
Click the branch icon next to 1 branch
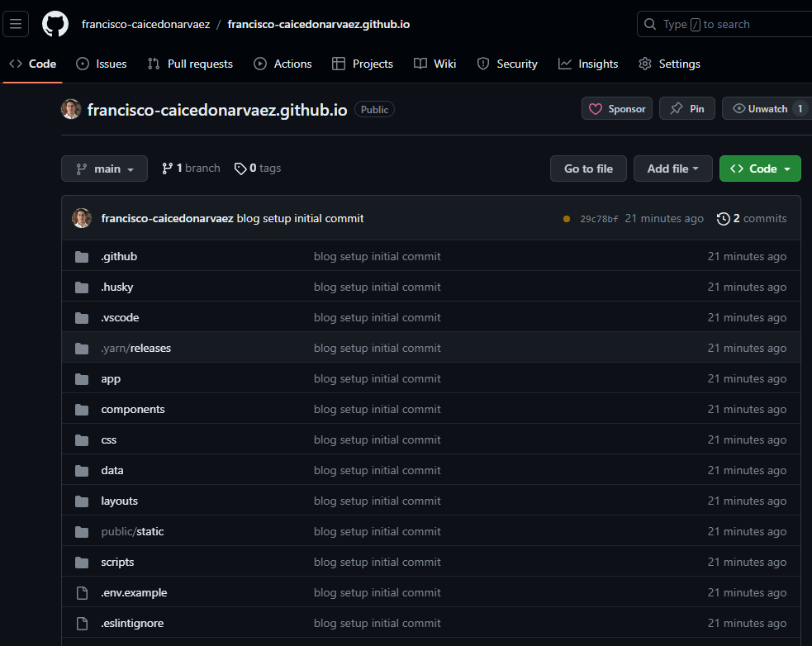click(x=167, y=169)
